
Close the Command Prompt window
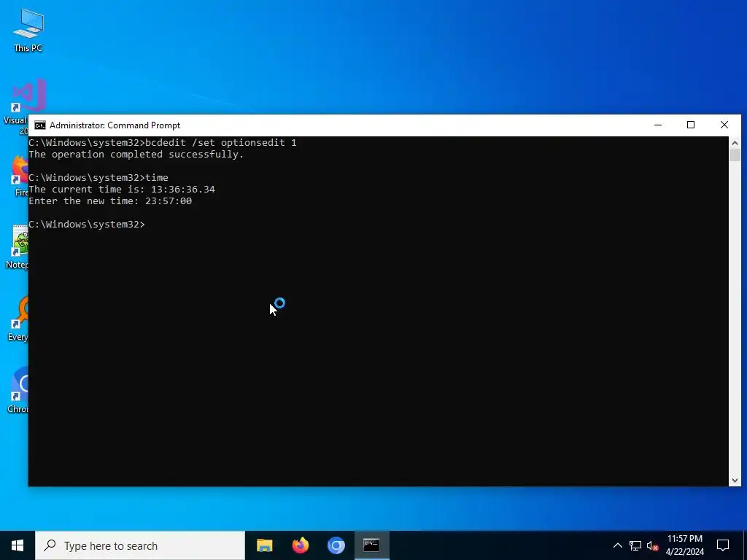pyautogui.click(x=724, y=125)
